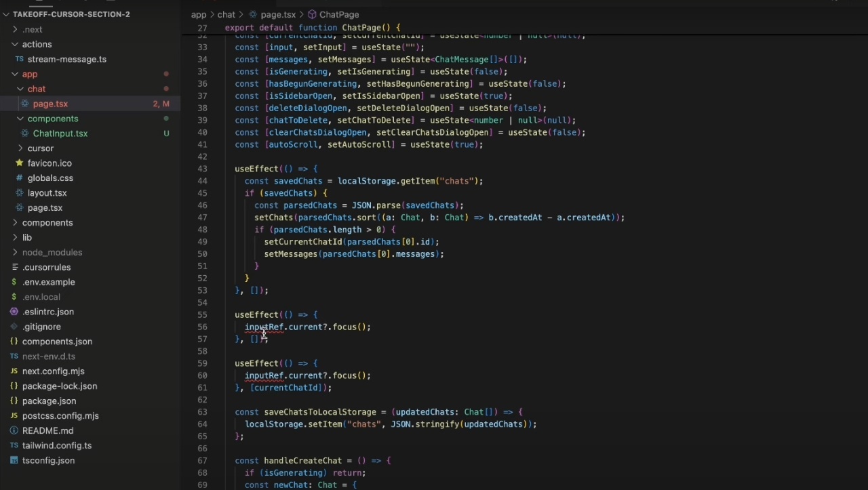The image size is (868, 490).
Task: Expand the root-level components folder chevron
Action: pos(15,223)
